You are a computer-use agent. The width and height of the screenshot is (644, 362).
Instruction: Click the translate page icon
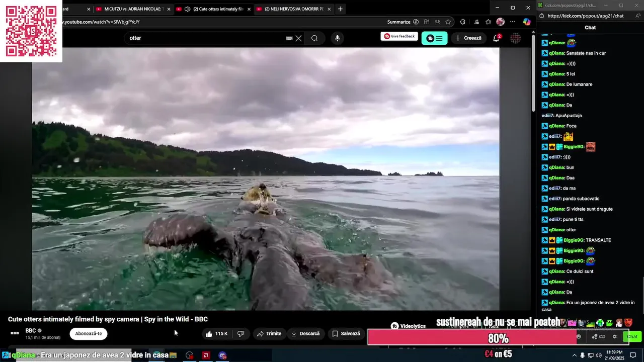[437, 22]
